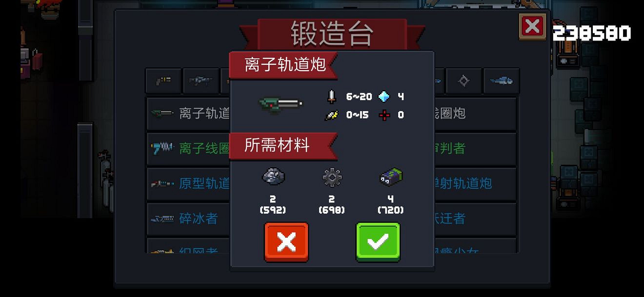Tap the 238580 currency counter
Screen dimensions: 644x297
[592, 33]
